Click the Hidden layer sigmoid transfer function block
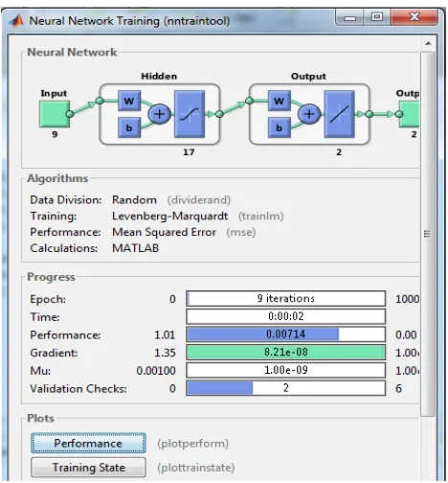 point(190,114)
